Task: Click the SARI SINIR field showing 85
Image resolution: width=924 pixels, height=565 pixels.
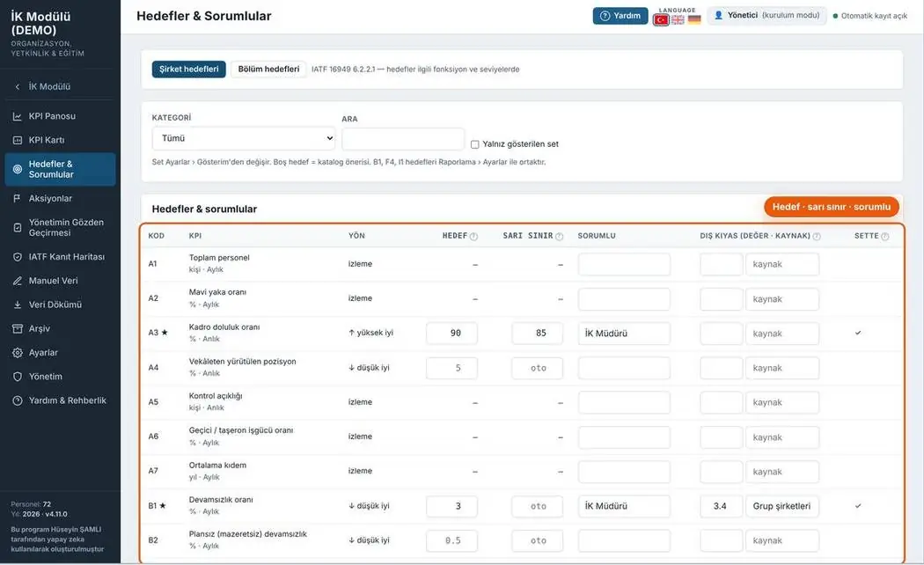Action: (x=538, y=334)
